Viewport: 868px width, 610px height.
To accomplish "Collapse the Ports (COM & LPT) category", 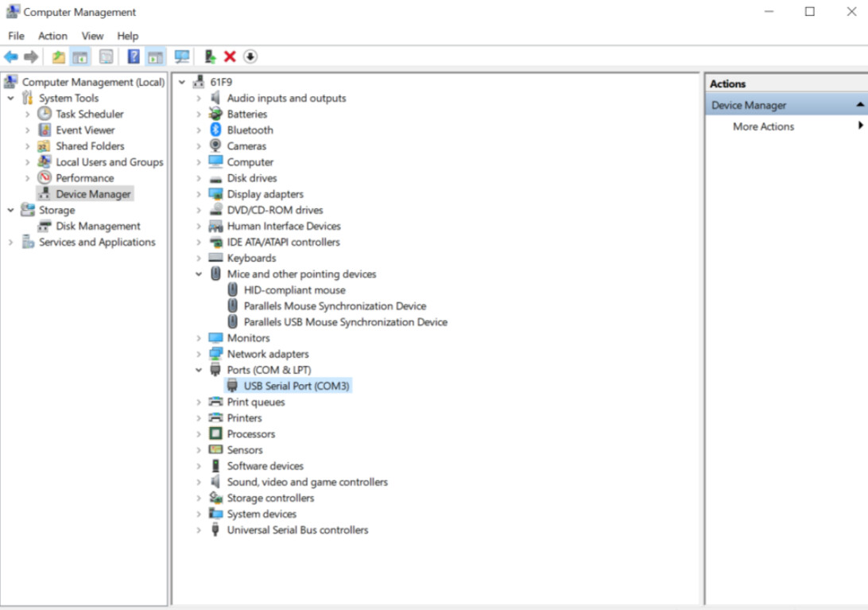I will pos(199,370).
